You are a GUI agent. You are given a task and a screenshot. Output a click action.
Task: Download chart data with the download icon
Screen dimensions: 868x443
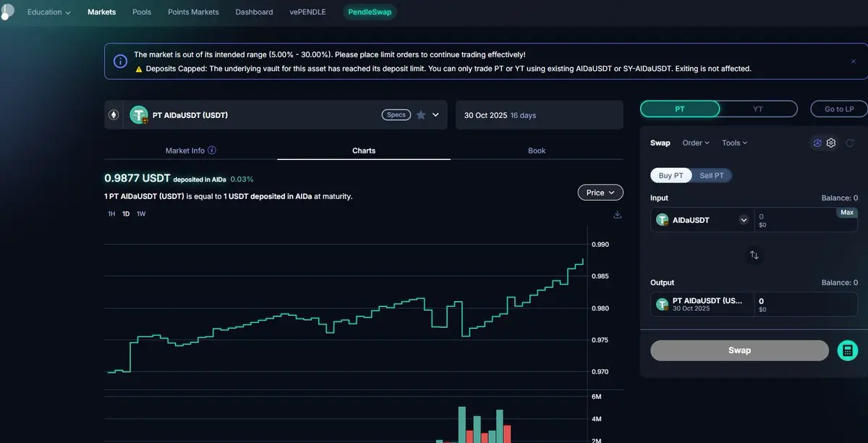617,214
